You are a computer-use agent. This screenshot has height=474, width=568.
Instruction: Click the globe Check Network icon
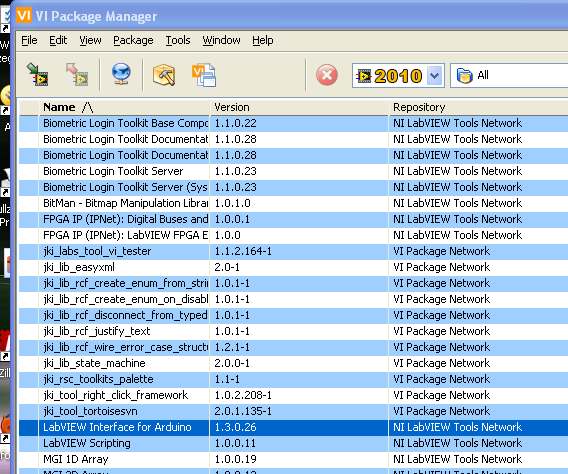(121, 74)
